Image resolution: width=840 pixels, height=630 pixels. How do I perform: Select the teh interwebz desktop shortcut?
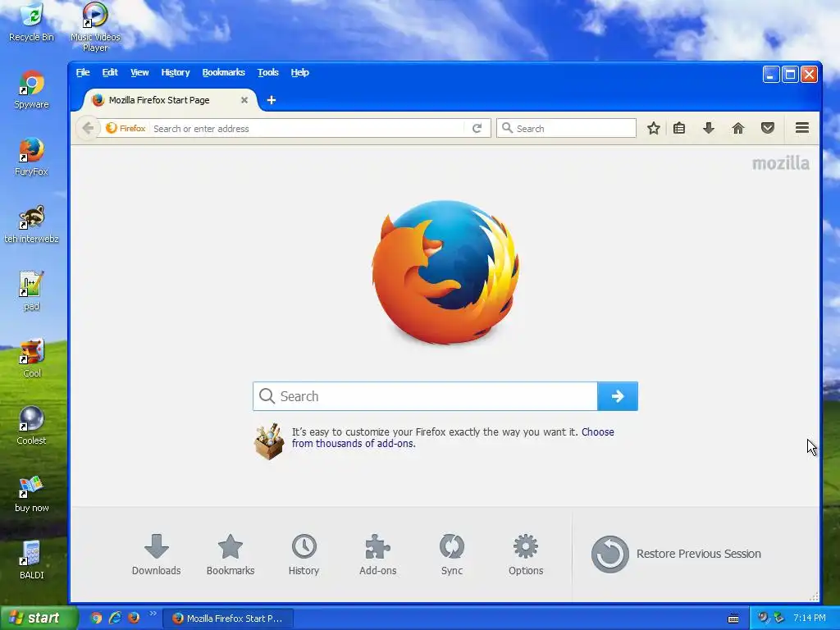(x=31, y=224)
